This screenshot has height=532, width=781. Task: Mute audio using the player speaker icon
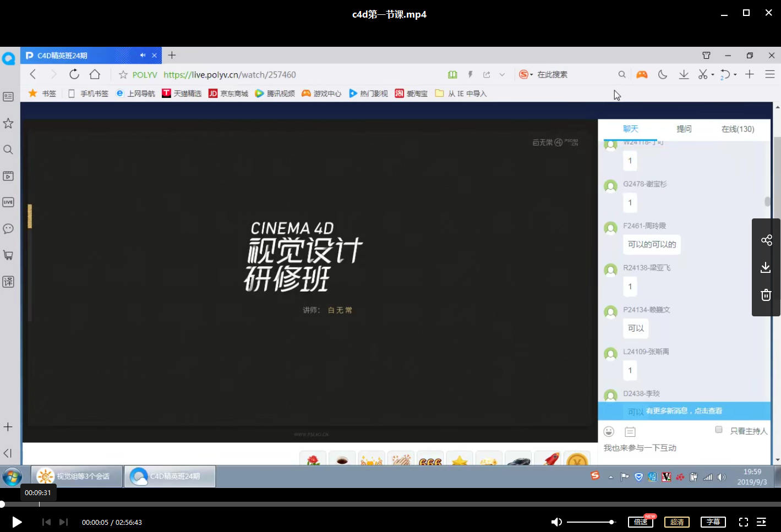(556, 522)
